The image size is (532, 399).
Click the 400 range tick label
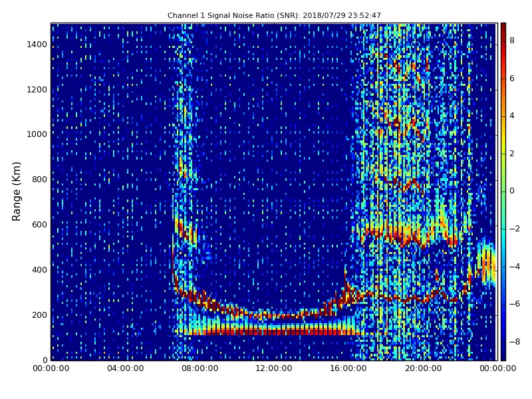(x=39, y=270)
